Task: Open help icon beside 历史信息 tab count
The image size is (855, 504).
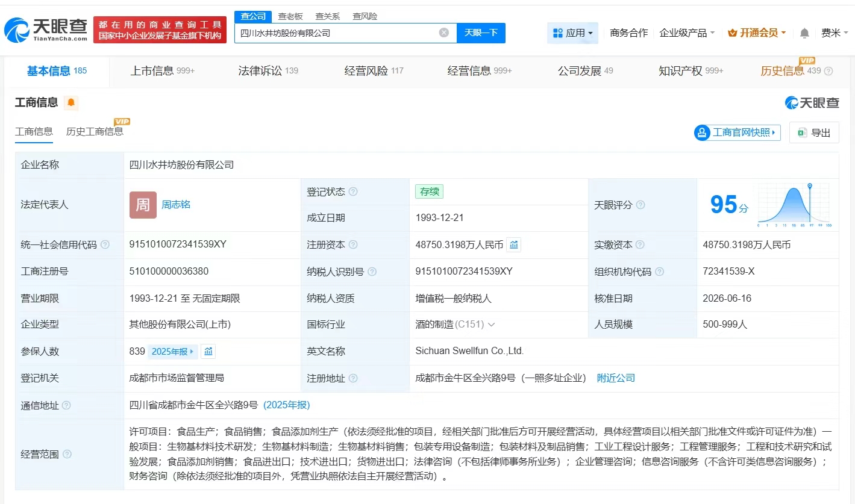Action: [x=828, y=71]
